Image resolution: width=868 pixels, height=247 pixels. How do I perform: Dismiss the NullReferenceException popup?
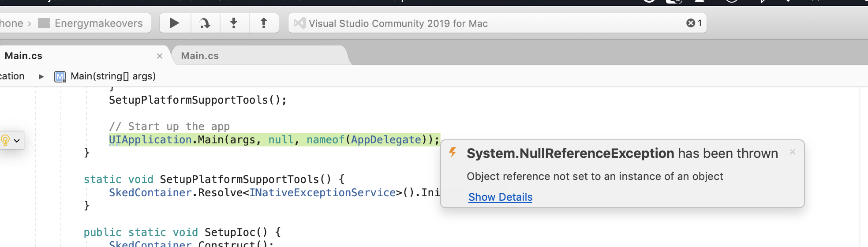coord(793,152)
